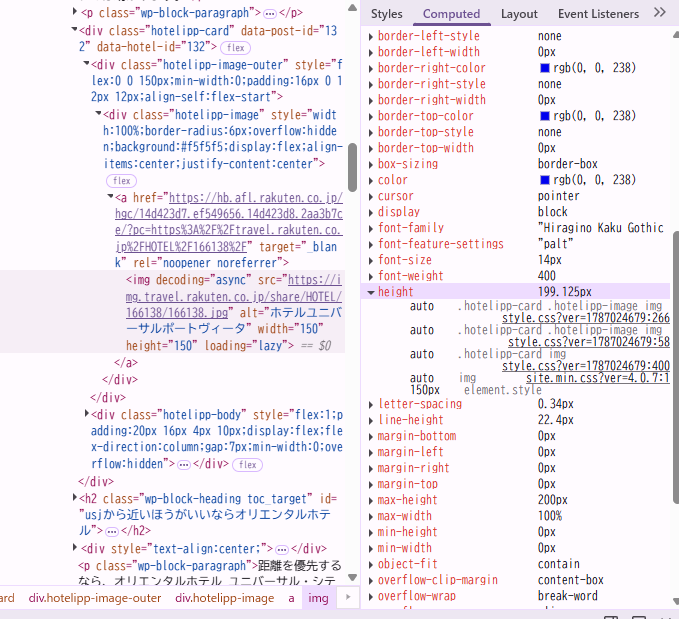679x619 pixels.
Task: Open style.css?ver=1787024679:266 source link
Action: pos(586,318)
